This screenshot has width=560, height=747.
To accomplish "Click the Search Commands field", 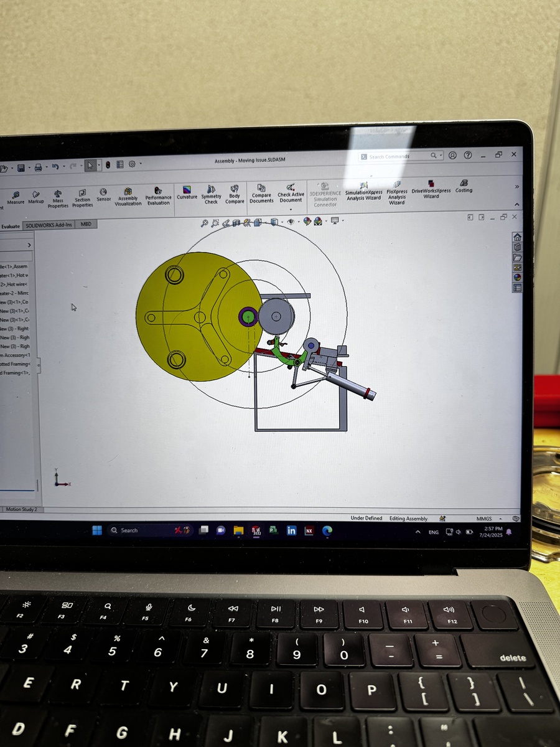I will (x=398, y=156).
